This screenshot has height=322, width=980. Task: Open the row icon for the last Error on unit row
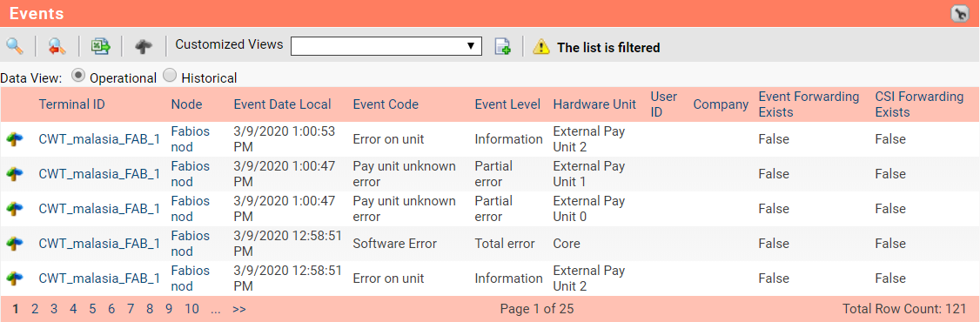tap(15, 278)
